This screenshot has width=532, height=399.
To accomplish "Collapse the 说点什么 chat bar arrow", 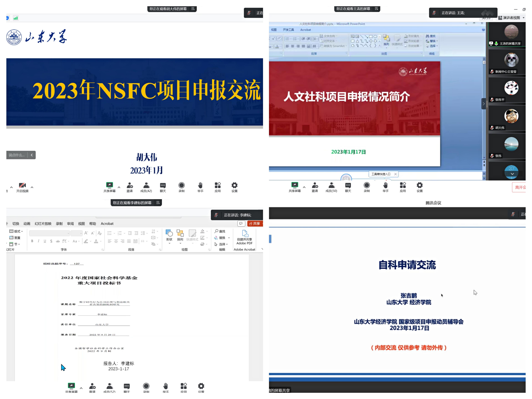I will coord(31,155).
